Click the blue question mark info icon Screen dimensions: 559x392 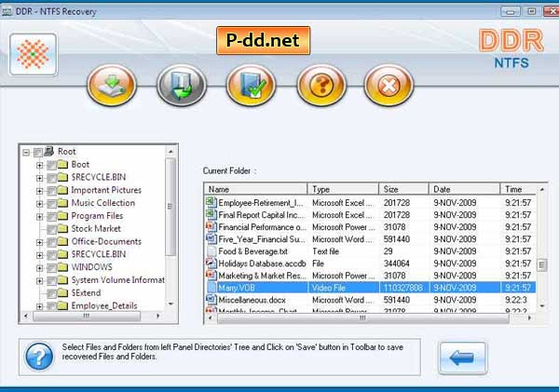coord(39,357)
